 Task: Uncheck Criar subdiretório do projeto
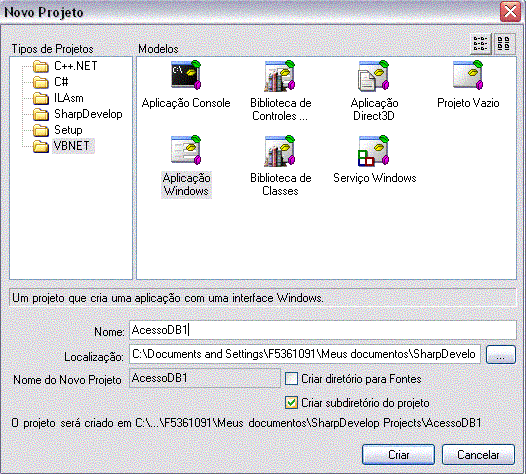point(291,403)
